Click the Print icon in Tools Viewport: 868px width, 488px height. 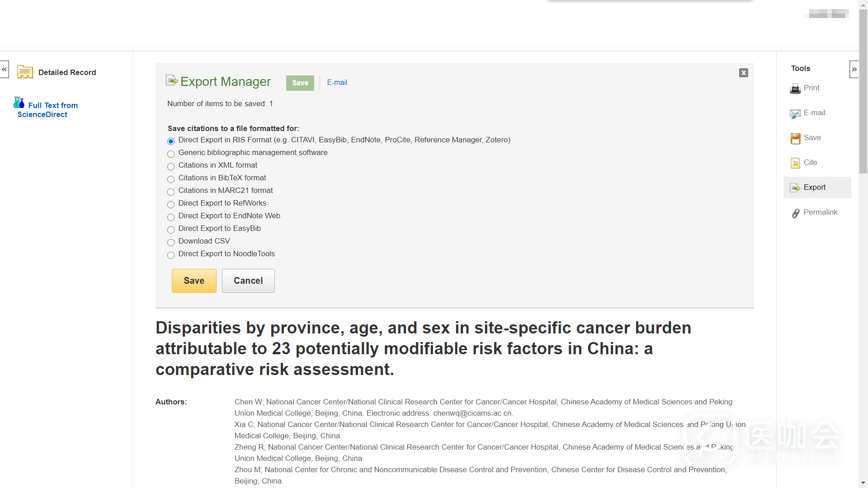tap(795, 89)
